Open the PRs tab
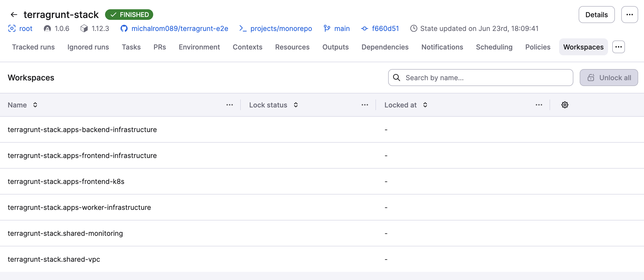 (160, 47)
